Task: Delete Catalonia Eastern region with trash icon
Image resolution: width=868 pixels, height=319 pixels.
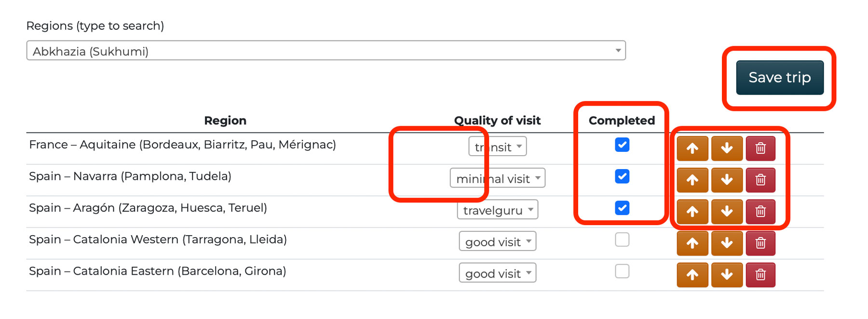Action: pos(760,275)
